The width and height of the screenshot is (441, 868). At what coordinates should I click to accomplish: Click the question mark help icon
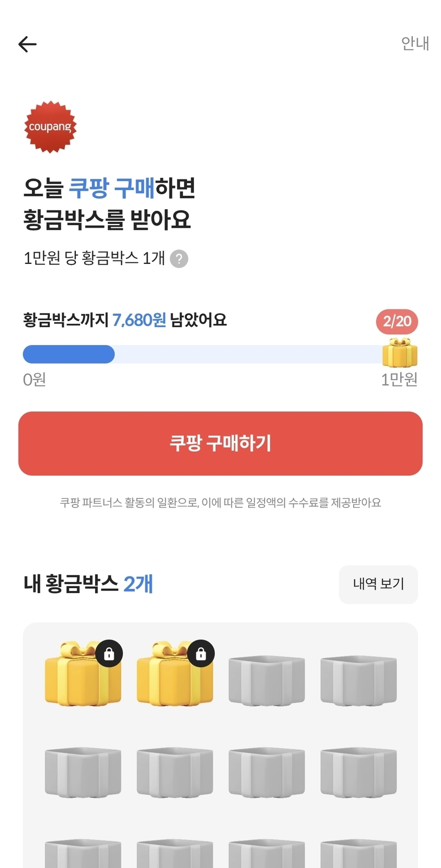(x=179, y=259)
